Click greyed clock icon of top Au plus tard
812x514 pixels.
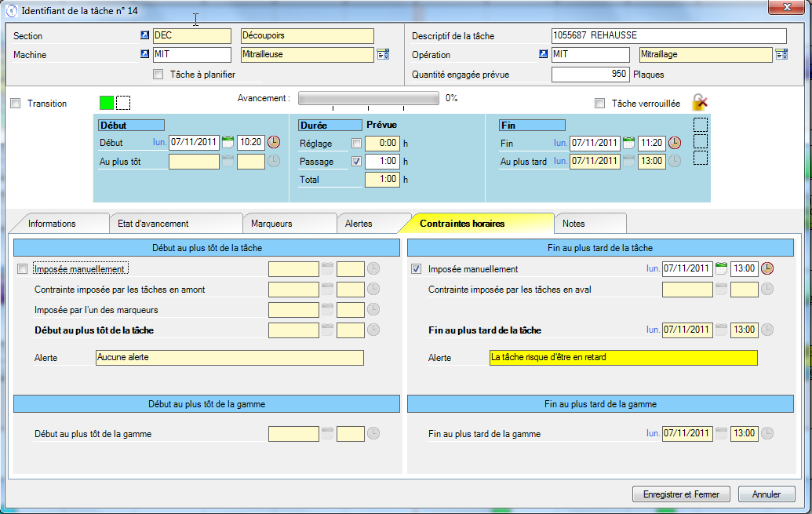click(674, 161)
